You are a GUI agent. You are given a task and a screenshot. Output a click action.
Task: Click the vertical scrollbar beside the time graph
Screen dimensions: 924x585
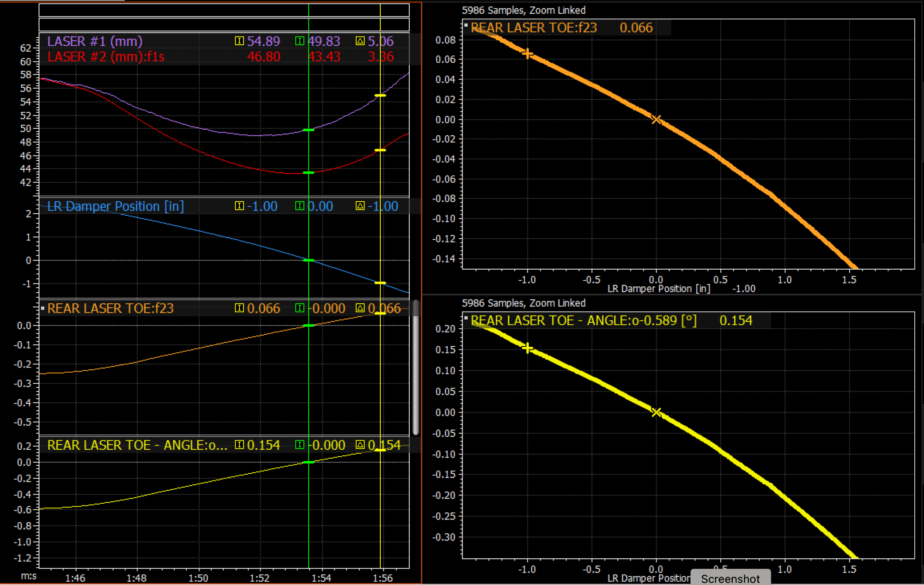click(x=415, y=367)
